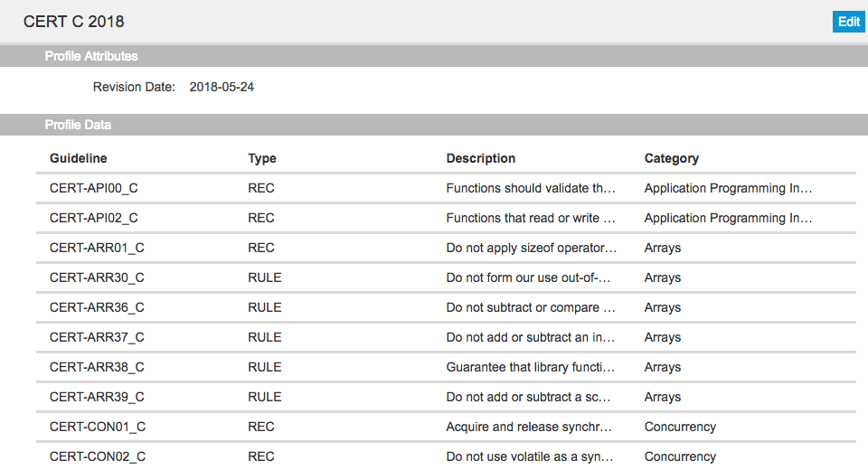The width and height of the screenshot is (868, 470).
Task: Open the CERT-ARR01_C guideline entry
Action: tap(446, 248)
